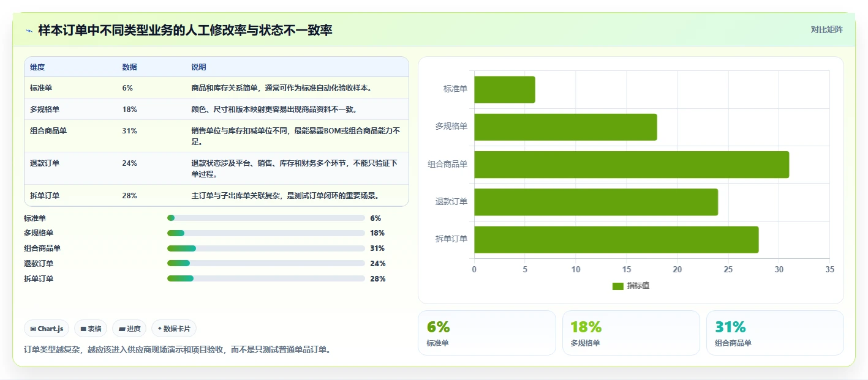The width and height of the screenshot is (868, 380).
Task: Click the 标准单 y-axis label in the chart
Action: [455, 89]
